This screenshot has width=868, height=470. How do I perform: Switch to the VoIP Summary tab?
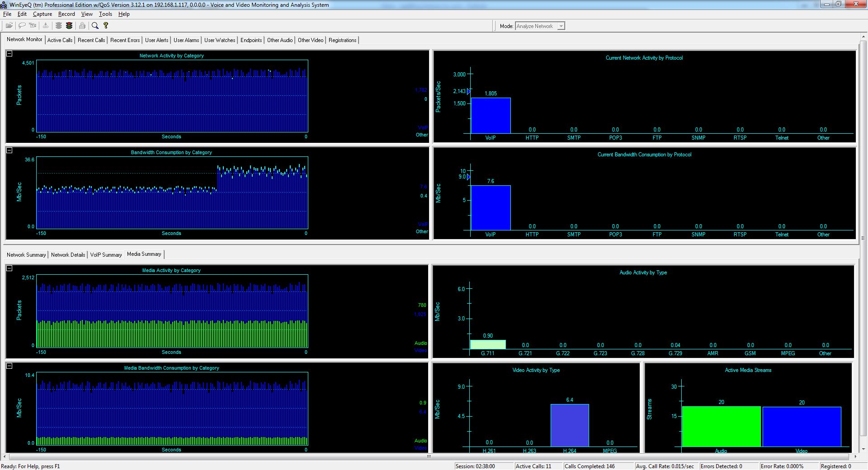point(106,255)
